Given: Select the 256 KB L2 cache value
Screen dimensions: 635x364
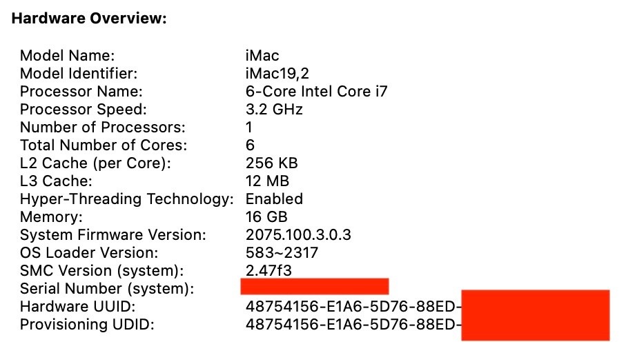Looking at the screenshot, I should click(271, 163).
